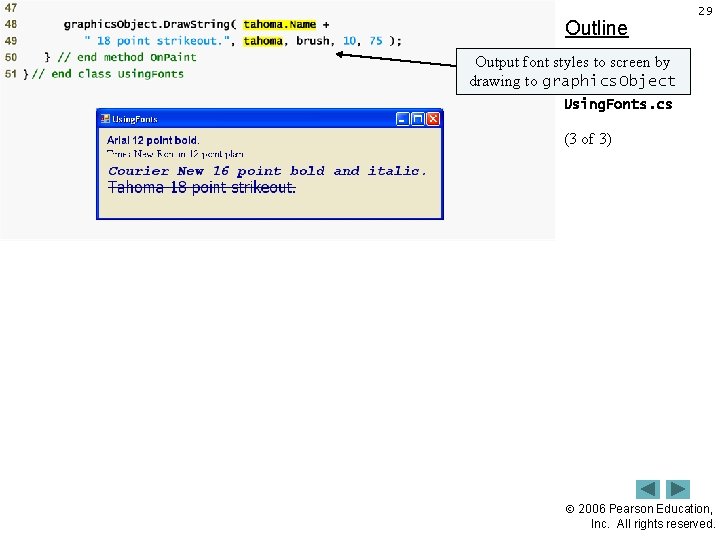Viewport: 720px width, 540px height.
Task: Click highlighted tahoma.Name in line 48
Action: click(x=280, y=24)
